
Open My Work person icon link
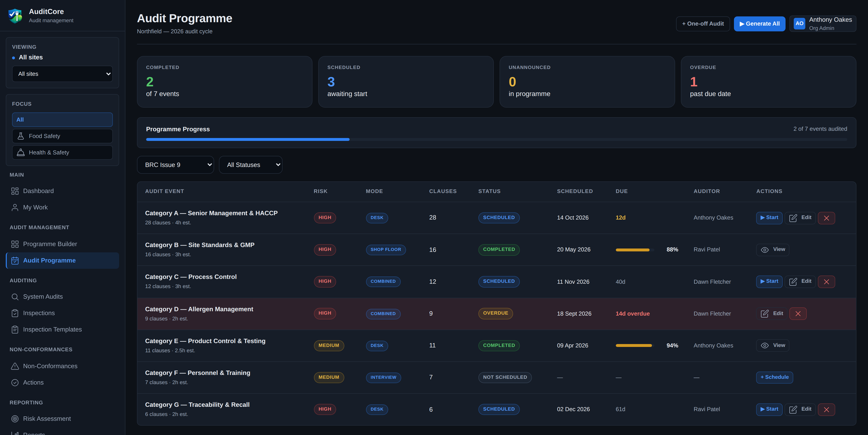pyautogui.click(x=62, y=207)
